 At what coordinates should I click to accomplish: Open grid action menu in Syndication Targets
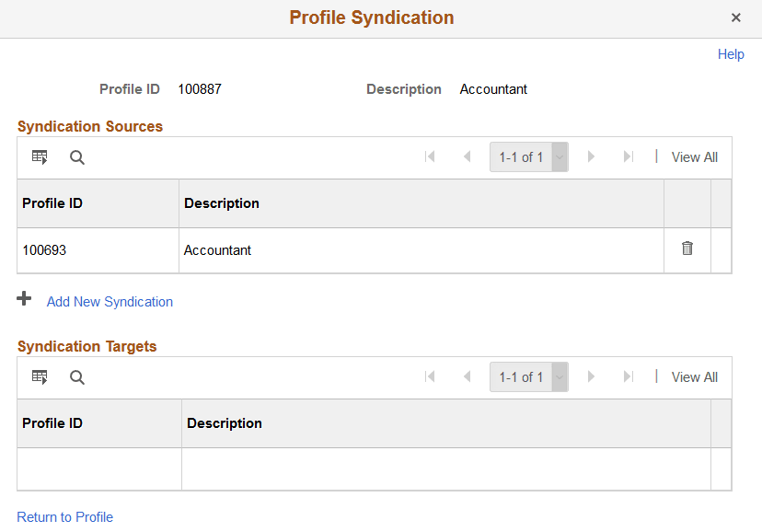click(x=40, y=377)
